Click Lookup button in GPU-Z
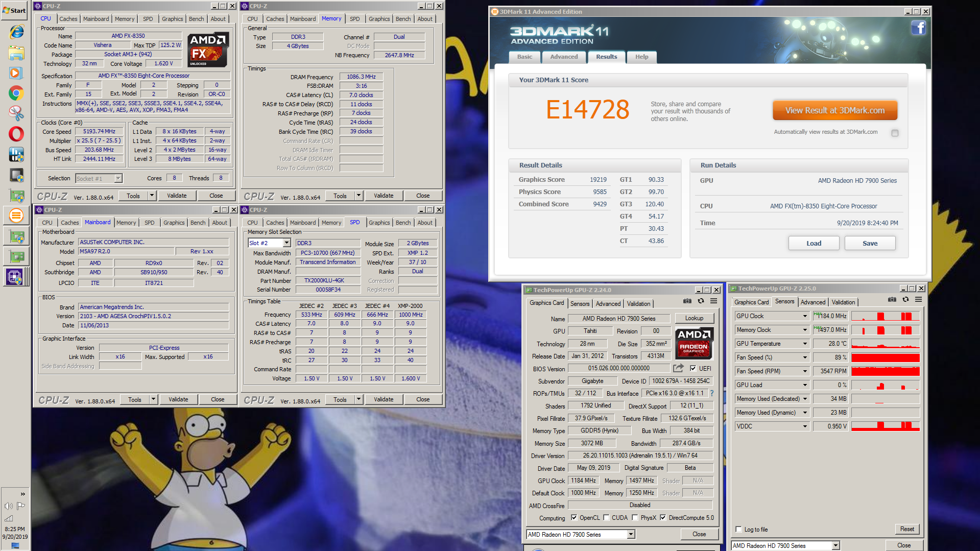Screen dimensions: 980x551 [694, 318]
